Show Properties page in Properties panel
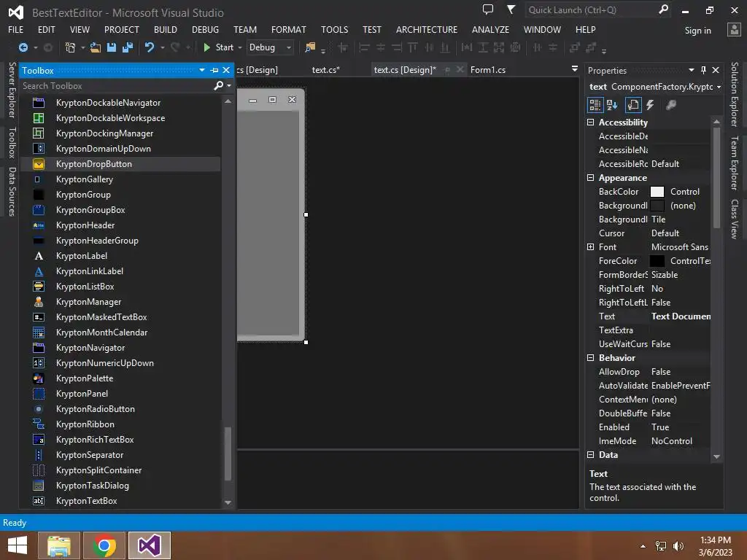This screenshot has height=560, width=747. (633, 105)
